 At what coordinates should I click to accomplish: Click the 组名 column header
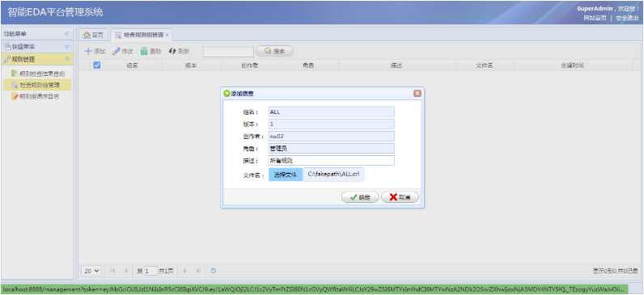pos(132,65)
